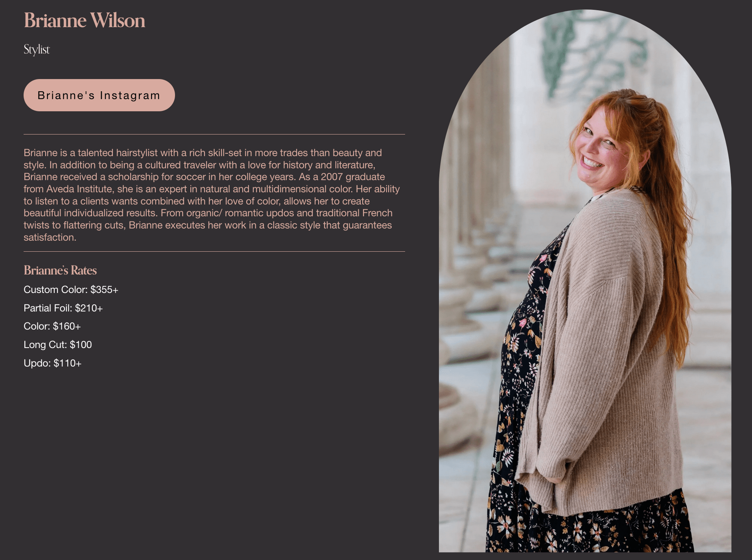
Task: Open Brianne's Instagram button
Action: (x=99, y=95)
